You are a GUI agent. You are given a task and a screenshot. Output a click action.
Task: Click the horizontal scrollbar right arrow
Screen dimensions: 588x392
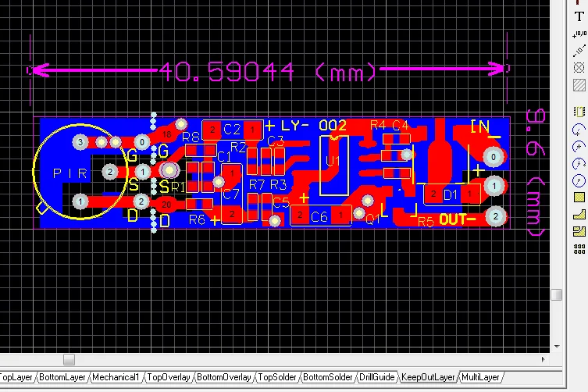[545, 360]
